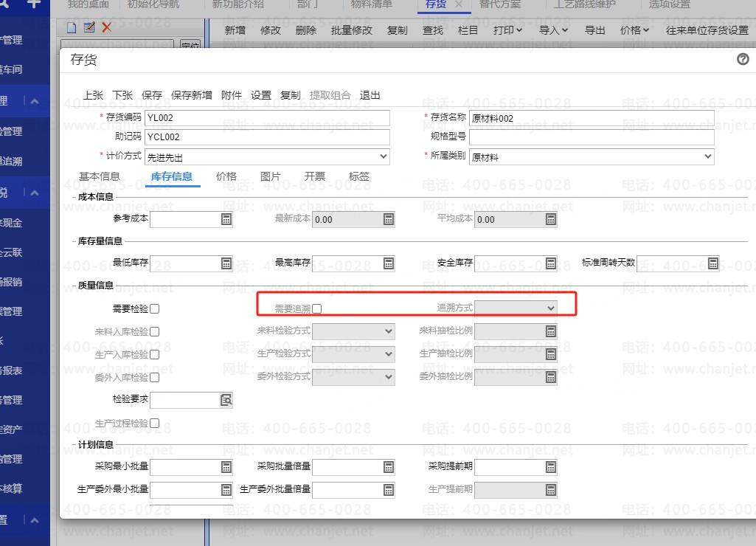Switch to the 价格 tab

coord(226,176)
